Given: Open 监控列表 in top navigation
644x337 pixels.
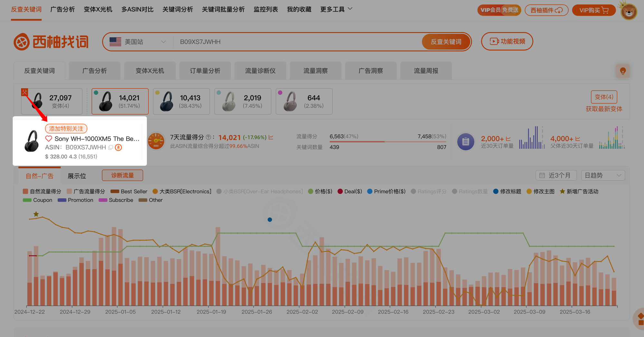Looking at the screenshot, I should (266, 9).
